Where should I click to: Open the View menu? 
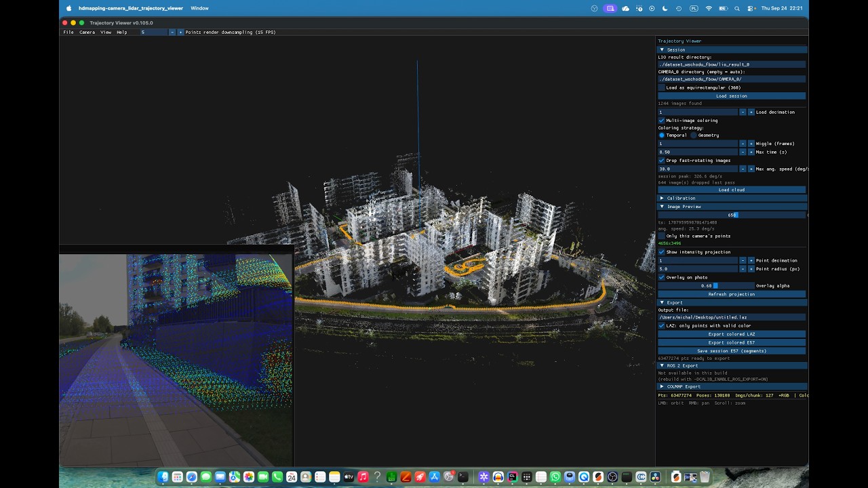pyautogui.click(x=106, y=32)
